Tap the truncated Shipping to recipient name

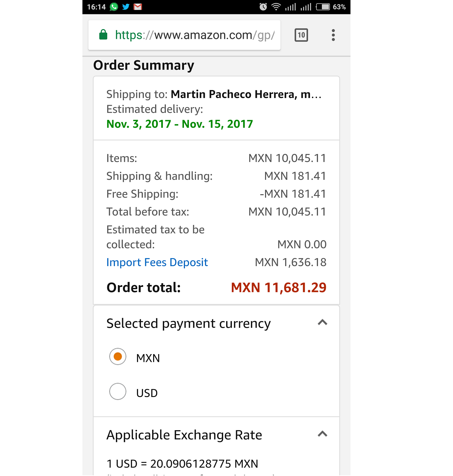pos(246,94)
